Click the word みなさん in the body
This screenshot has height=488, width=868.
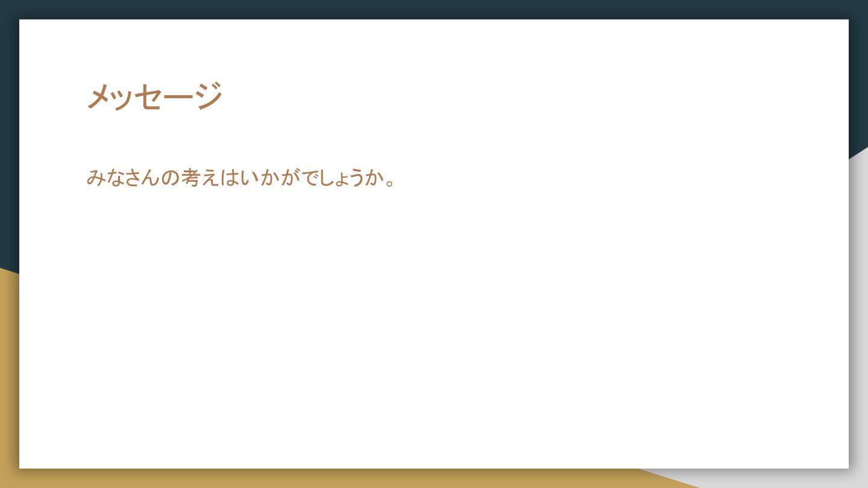tap(122, 178)
